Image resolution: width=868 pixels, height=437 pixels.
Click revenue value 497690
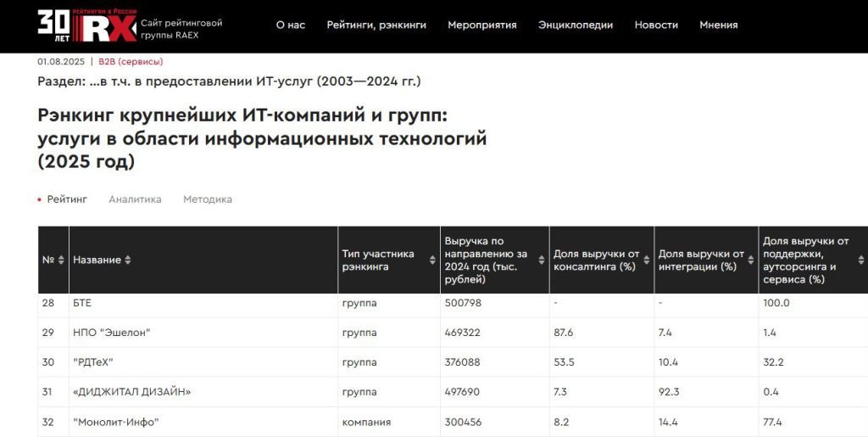[462, 391]
